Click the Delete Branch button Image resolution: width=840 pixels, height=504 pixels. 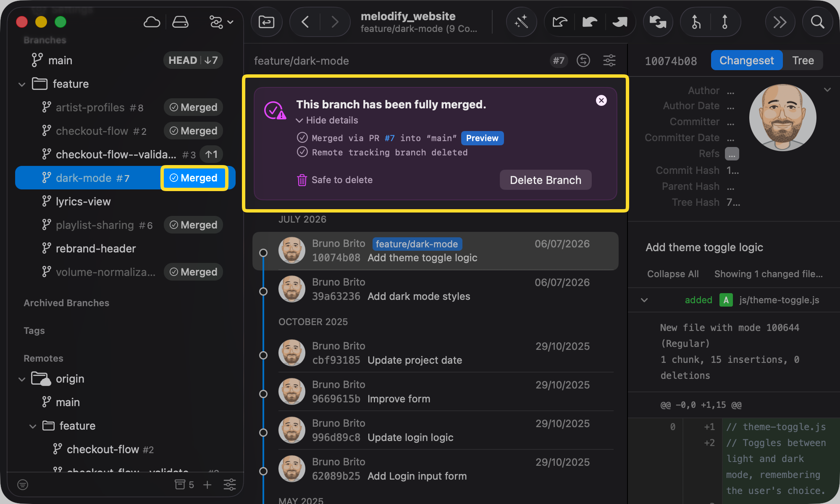546,180
